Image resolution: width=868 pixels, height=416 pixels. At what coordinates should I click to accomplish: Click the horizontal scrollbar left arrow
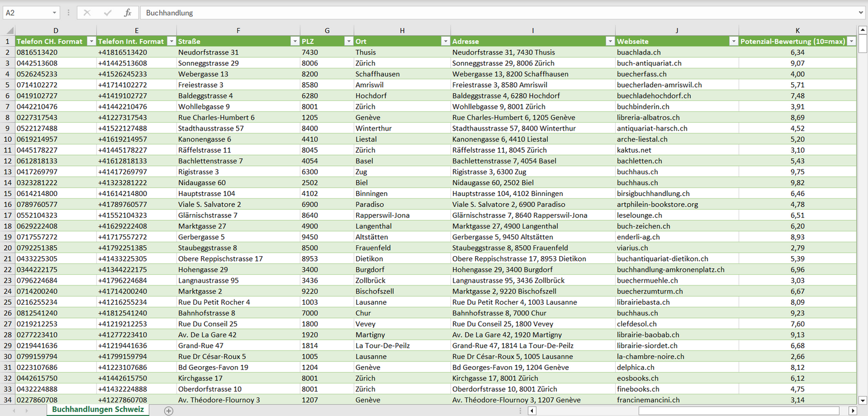click(532, 411)
